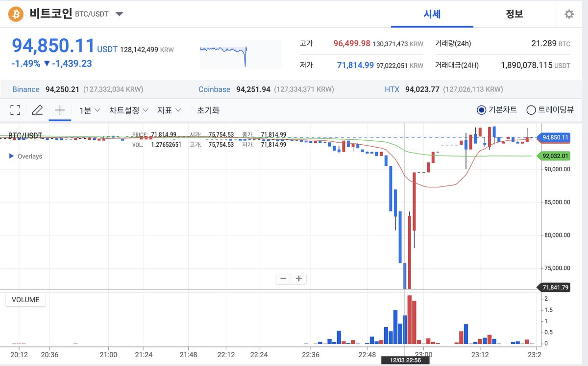Click the 거래량(24h) value 21.289

point(544,44)
